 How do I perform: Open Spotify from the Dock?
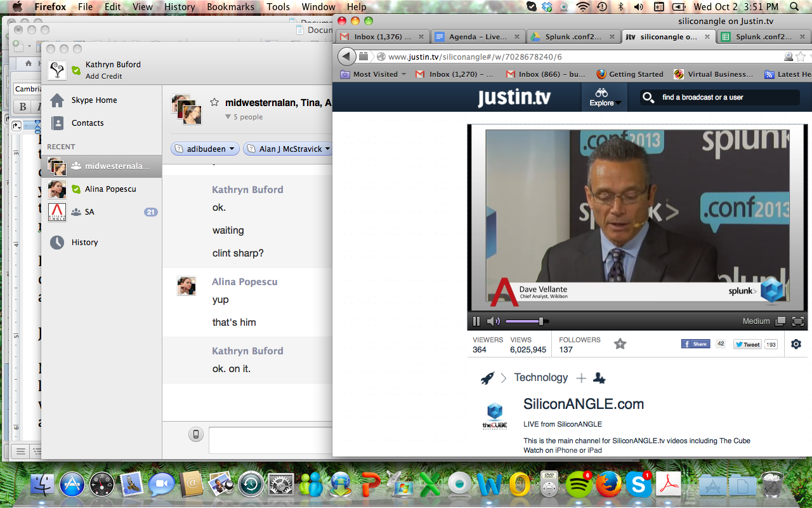pyautogui.click(x=579, y=485)
